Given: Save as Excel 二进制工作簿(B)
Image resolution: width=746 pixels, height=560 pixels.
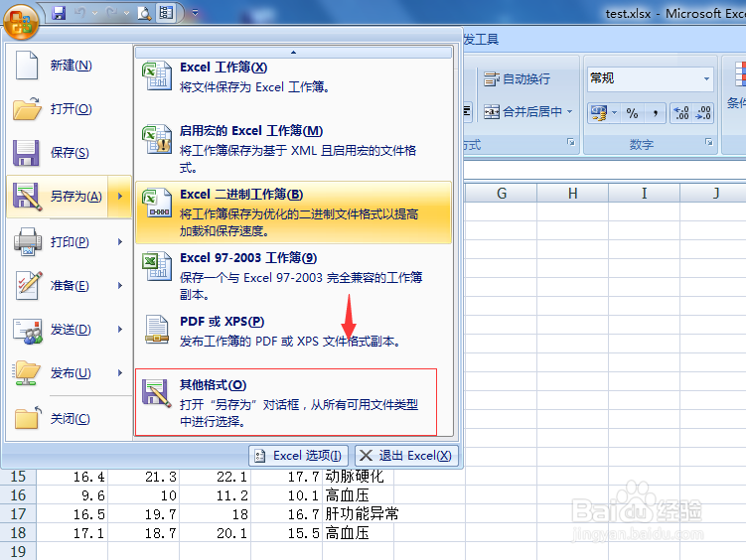Looking at the screenshot, I should (x=294, y=212).
